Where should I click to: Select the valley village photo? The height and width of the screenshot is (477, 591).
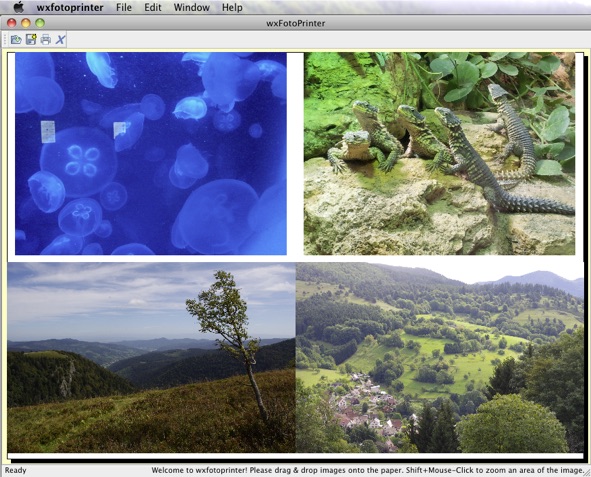[439, 358]
